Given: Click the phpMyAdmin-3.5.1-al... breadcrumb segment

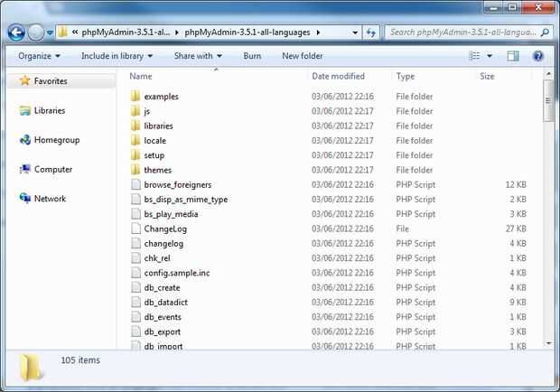Looking at the screenshot, I should [126, 33].
